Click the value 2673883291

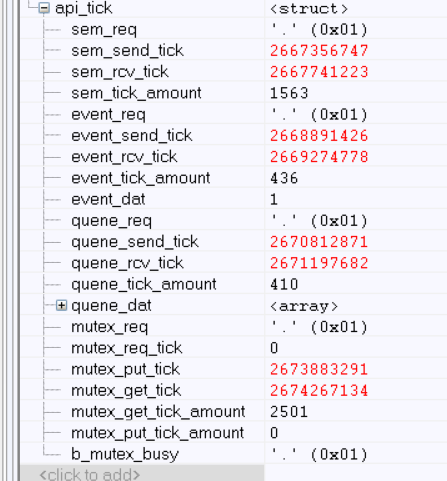(x=319, y=369)
